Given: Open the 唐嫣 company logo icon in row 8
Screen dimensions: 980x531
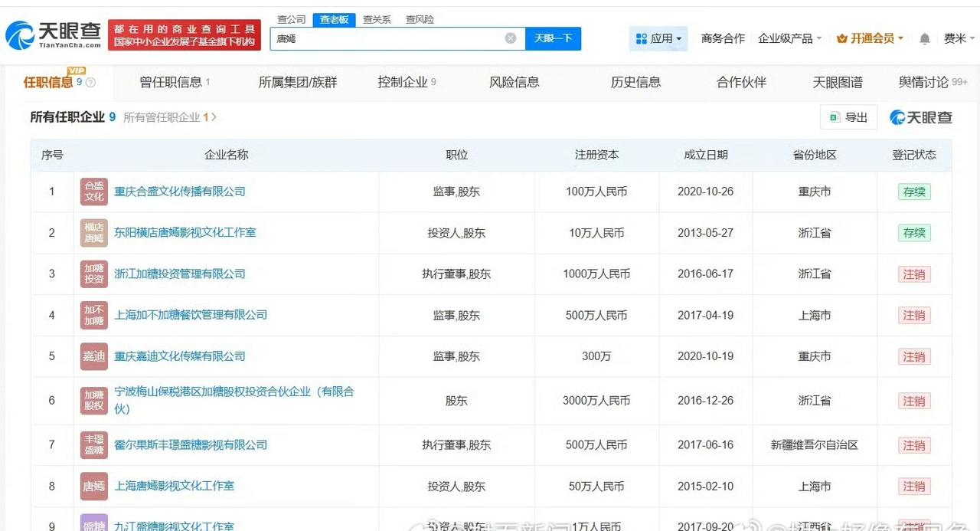Looking at the screenshot, I should [94, 487].
